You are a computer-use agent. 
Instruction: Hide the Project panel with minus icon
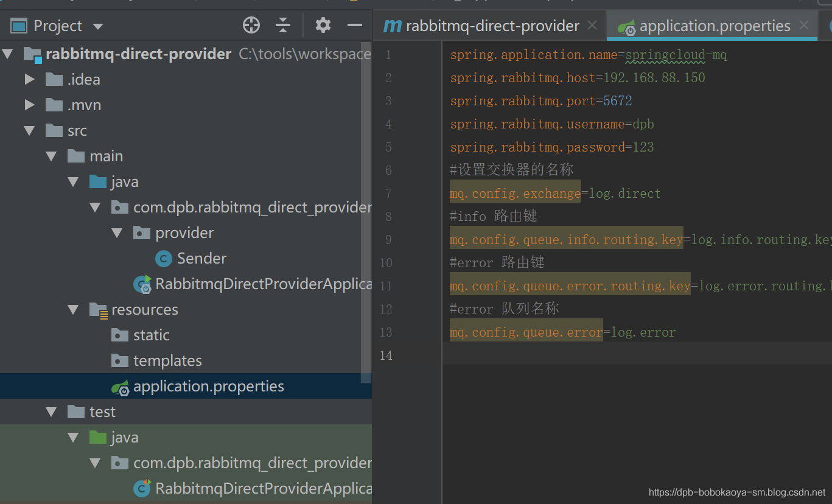pos(355,26)
